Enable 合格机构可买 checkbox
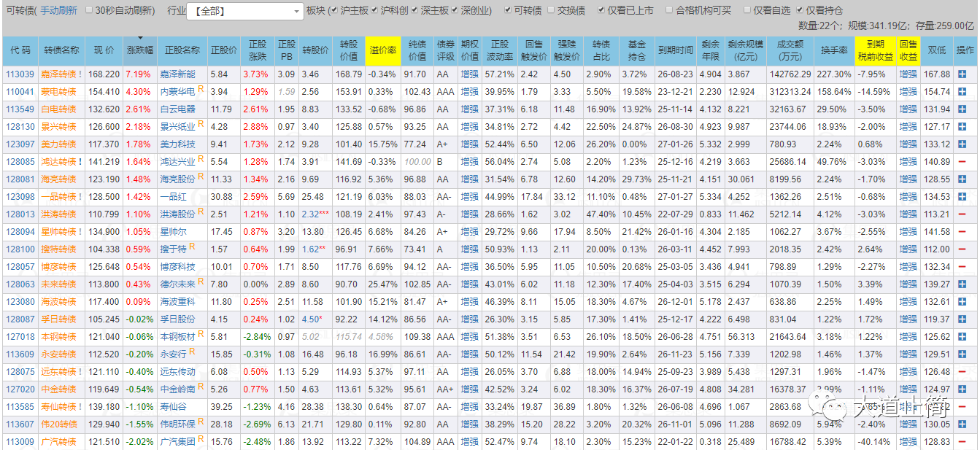This screenshot has width=980, height=450. (668, 11)
